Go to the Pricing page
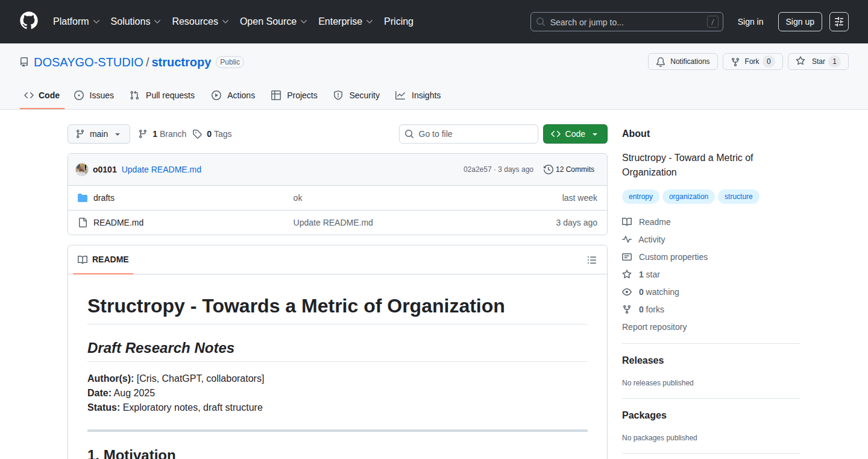The image size is (868, 459). point(398,21)
